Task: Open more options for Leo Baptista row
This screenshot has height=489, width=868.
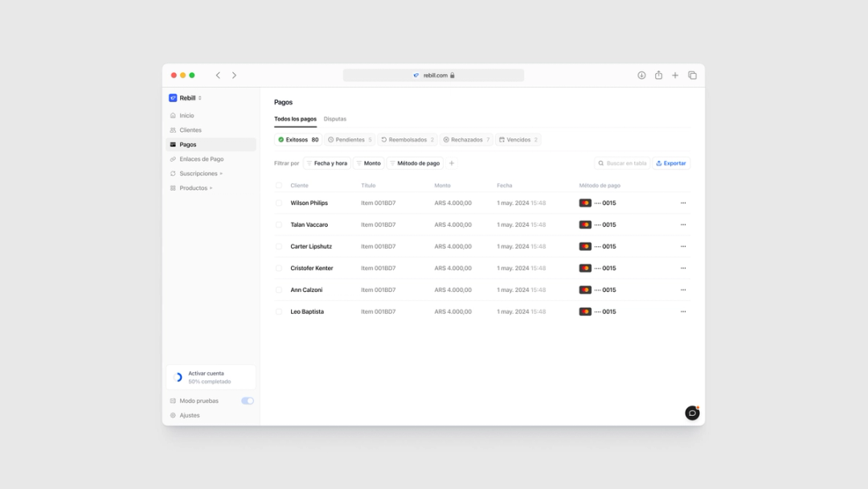Action: (x=683, y=312)
